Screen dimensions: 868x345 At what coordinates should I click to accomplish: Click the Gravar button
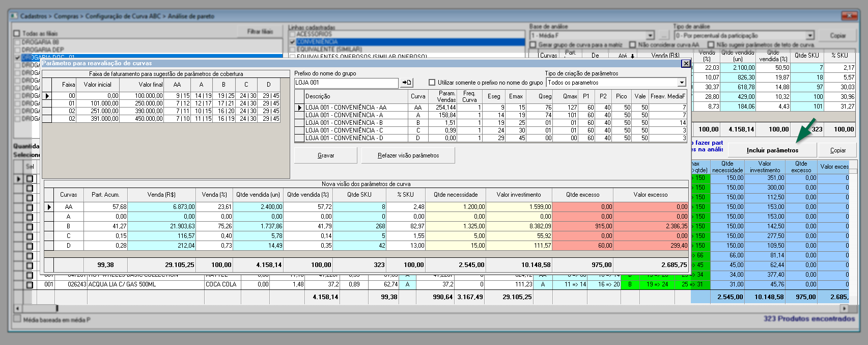(x=326, y=155)
